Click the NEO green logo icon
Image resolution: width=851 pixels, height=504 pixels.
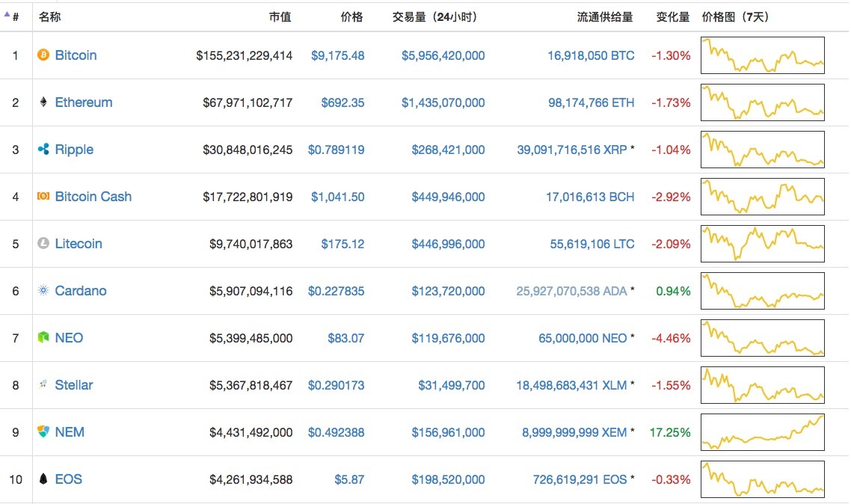[43, 337]
